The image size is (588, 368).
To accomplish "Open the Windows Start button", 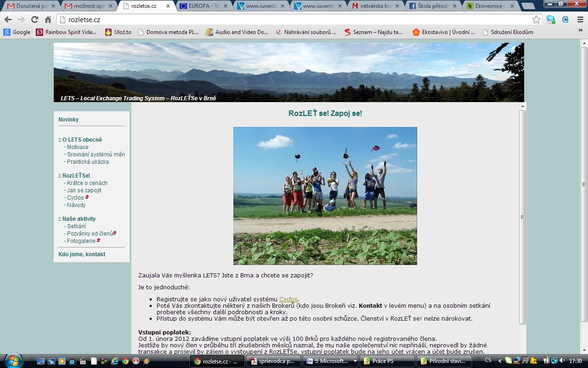I will click(x=12, y=361).
